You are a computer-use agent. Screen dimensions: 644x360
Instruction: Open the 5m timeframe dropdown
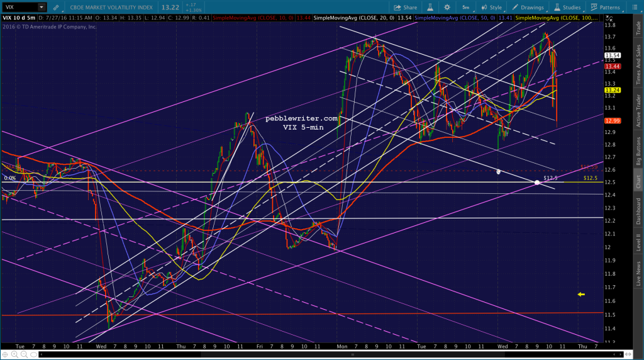(x=466, y=8)
